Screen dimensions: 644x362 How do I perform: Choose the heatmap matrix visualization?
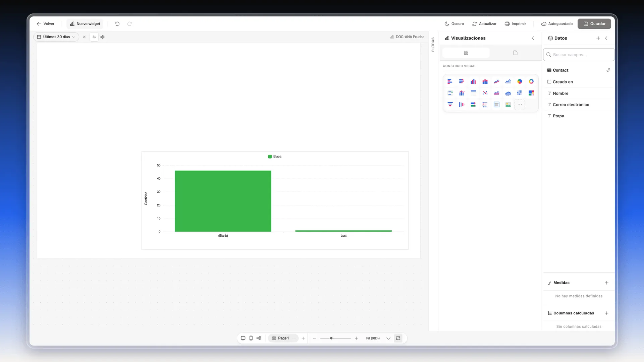pyautogui.click(x=520, y=93)
